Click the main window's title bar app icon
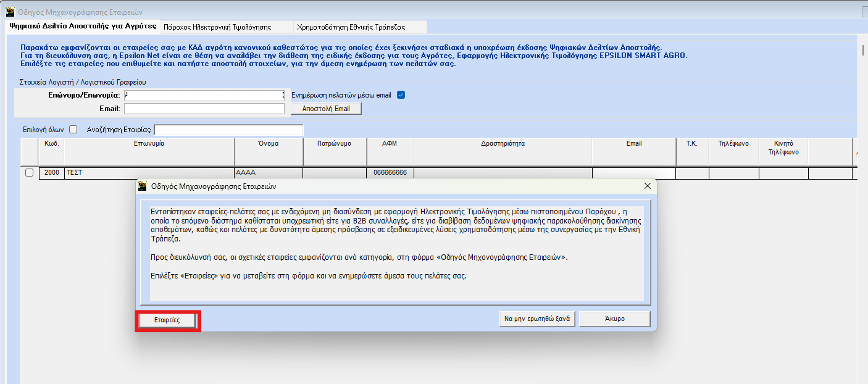This screenshot has height=384, width=868. point(10,12)
